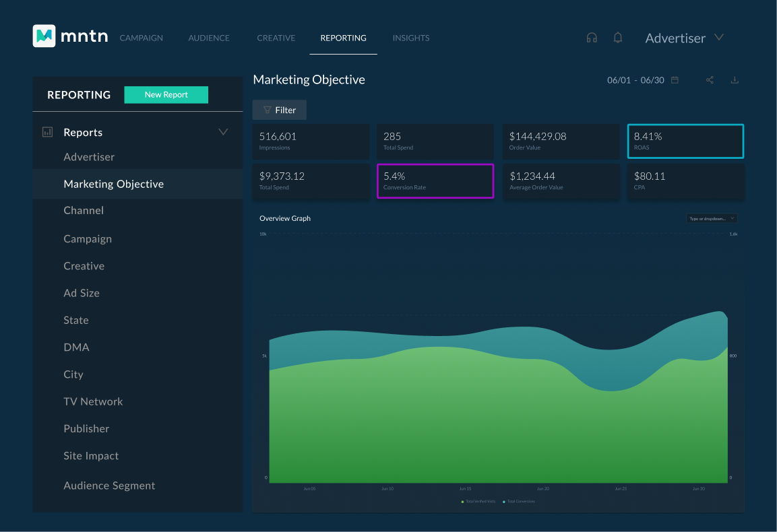Download the report via download icon
This screenshot has height=532, width=777.
pyautogui.click(x=735, y=80)
